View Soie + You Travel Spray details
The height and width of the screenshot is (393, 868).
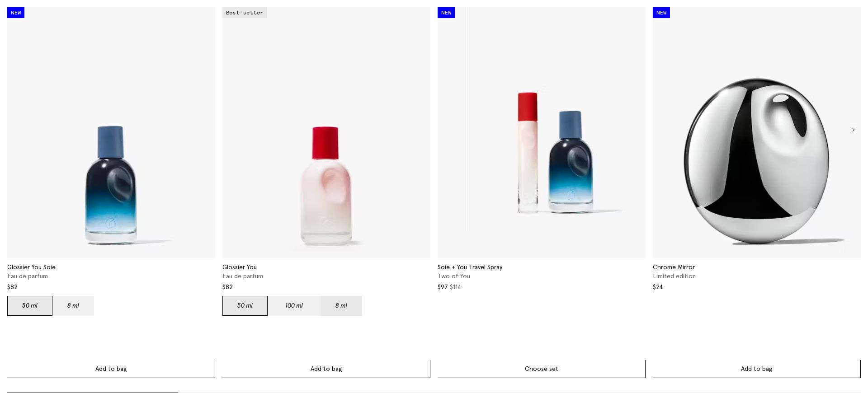tap(470, 267)
